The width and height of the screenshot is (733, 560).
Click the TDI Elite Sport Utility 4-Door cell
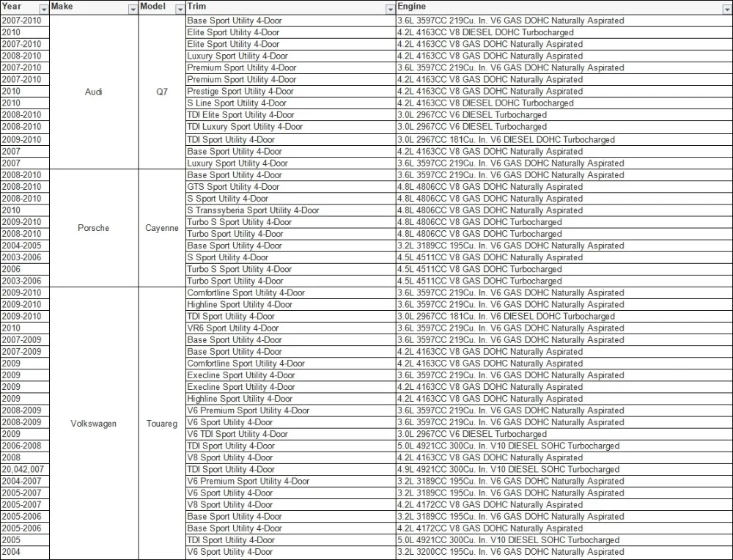[290, 114]
